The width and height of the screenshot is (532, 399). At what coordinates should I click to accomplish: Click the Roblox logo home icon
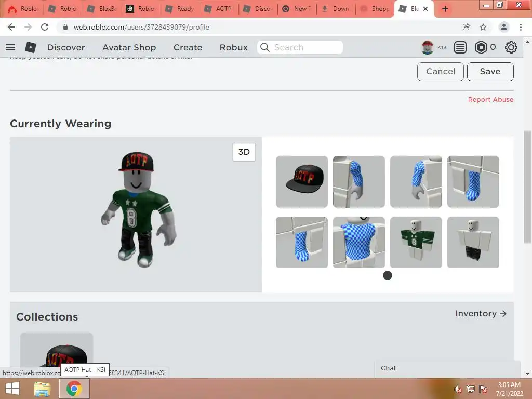pos(31,47)
